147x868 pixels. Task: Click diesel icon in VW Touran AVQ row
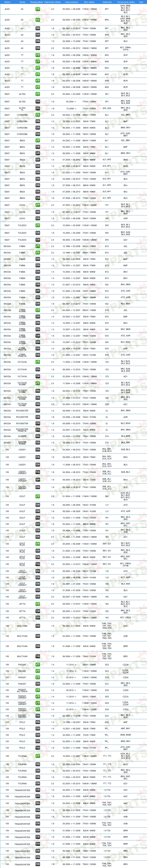click(38, 764)
